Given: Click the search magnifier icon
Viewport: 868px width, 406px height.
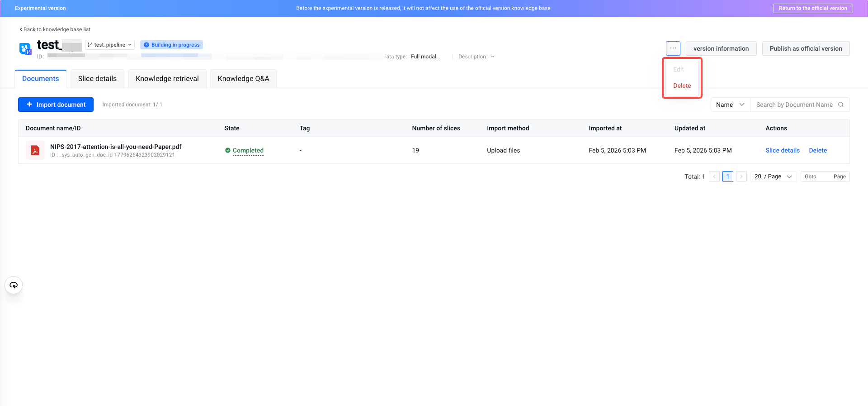Looking at the screenshot, I should click(x=841, y=105).
